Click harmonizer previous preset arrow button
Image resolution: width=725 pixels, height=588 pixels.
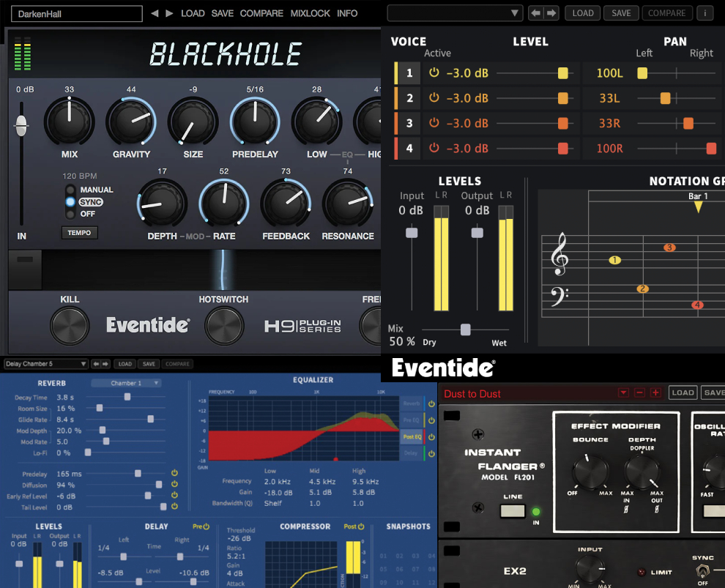(536, 13)
